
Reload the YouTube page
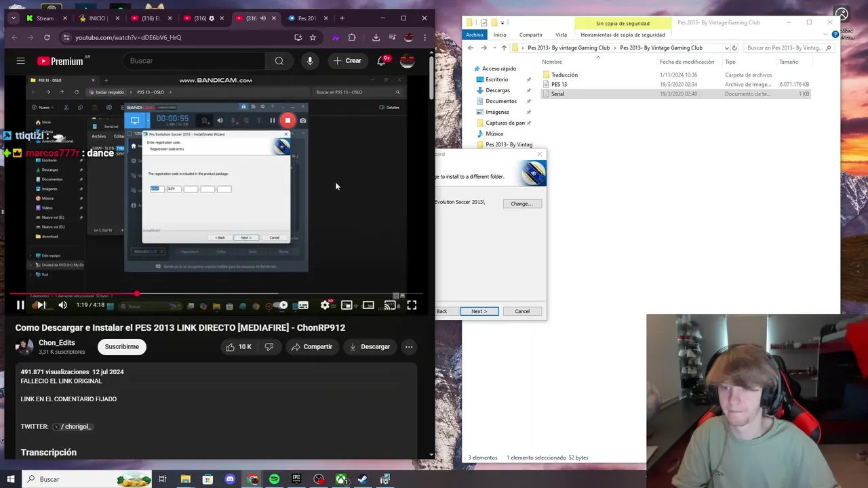(47, 37)
